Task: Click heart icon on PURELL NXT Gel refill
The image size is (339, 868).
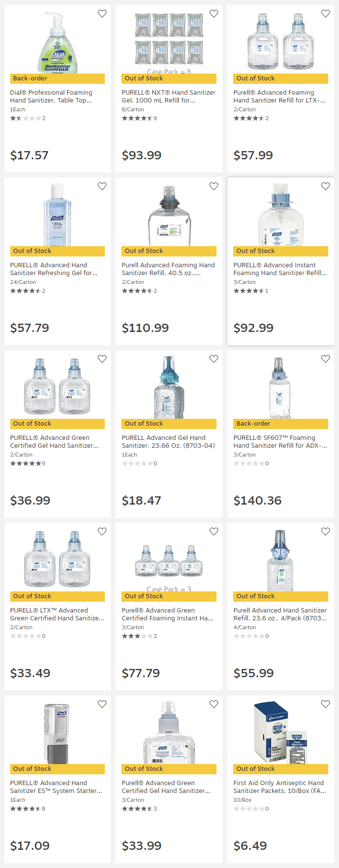Action: coord(214,14)
